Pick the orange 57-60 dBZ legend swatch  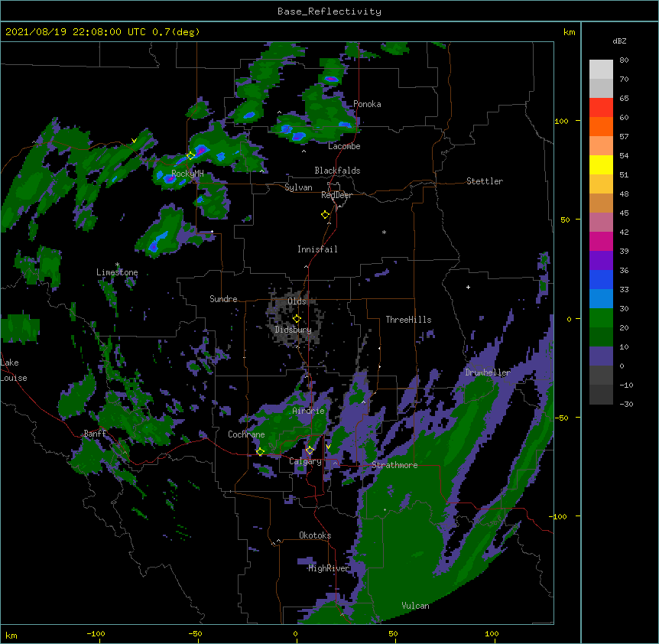click(x=601, y=126)
